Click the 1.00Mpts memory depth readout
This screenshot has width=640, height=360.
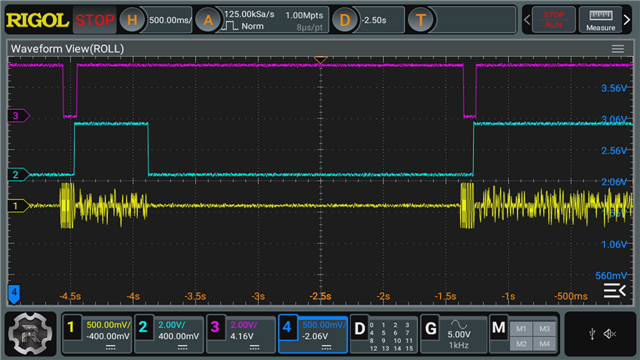click(x=304, y=16)
